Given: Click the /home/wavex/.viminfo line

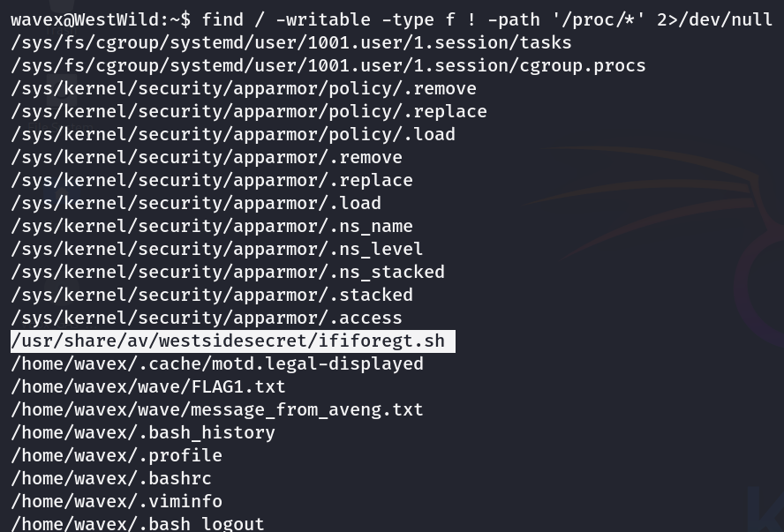Looking at the screenshot, I should [x=117, y=501].
